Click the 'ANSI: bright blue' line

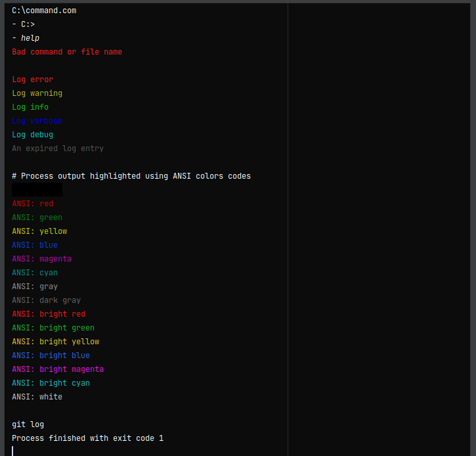pos(51,355)
